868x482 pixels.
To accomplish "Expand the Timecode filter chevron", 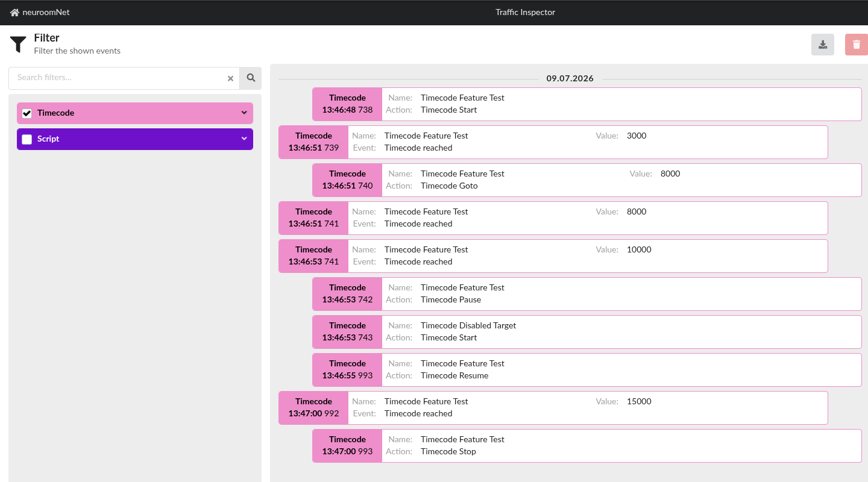I will 244,113.
